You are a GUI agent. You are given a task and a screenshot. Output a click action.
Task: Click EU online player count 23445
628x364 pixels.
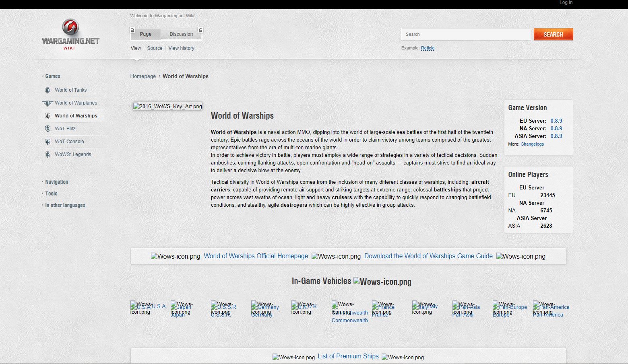point(547,195)
